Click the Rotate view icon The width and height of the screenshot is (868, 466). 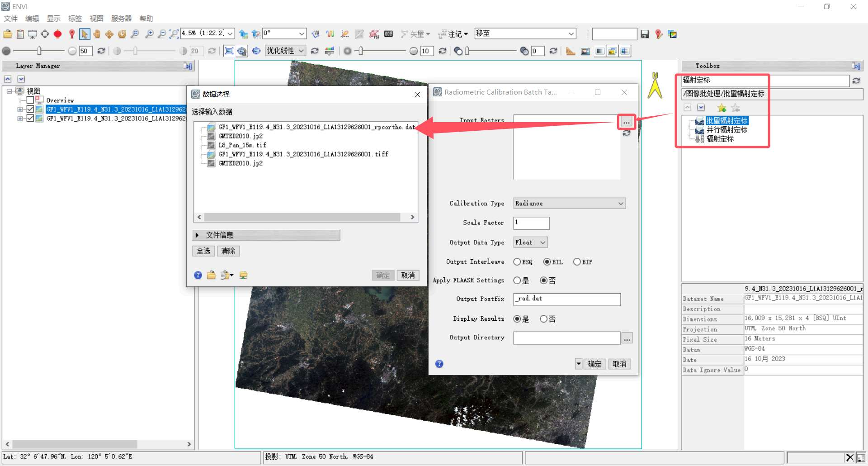122,34
